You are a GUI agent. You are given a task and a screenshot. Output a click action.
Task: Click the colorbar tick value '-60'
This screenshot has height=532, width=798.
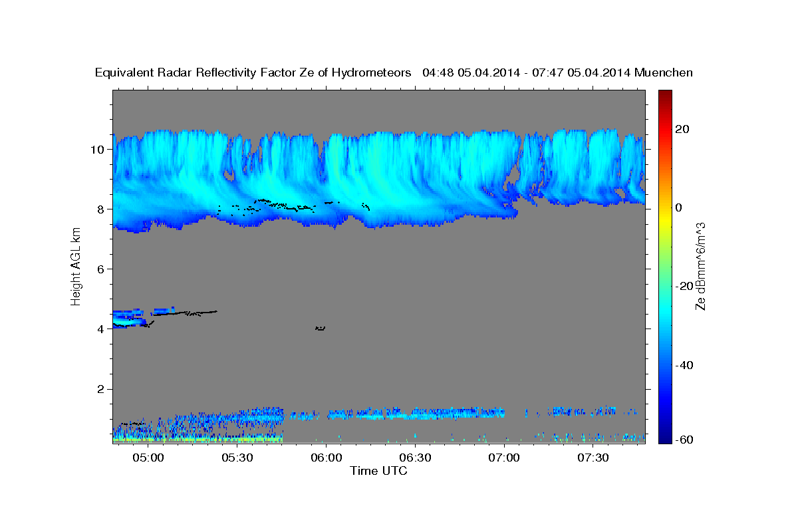pos(685,440)
